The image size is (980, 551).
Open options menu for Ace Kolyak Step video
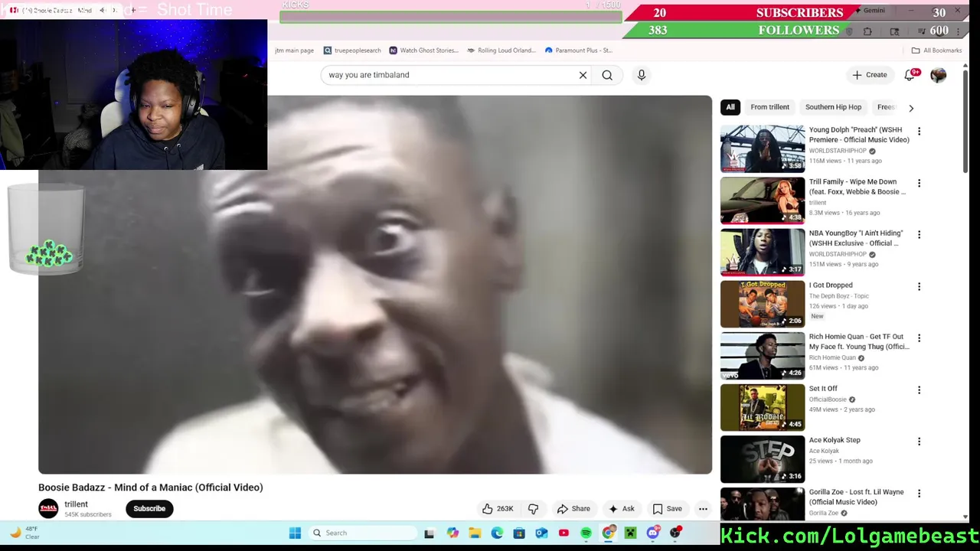(919, 441)
